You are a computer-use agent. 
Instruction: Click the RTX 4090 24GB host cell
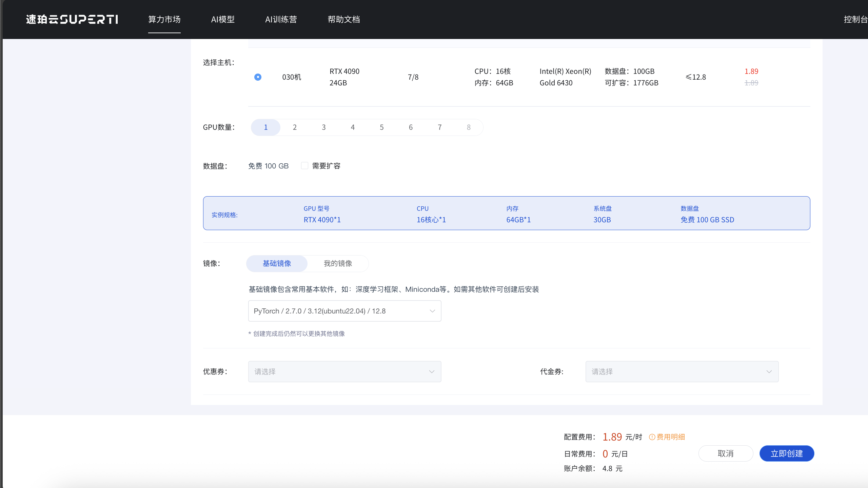tap(344, 77)
